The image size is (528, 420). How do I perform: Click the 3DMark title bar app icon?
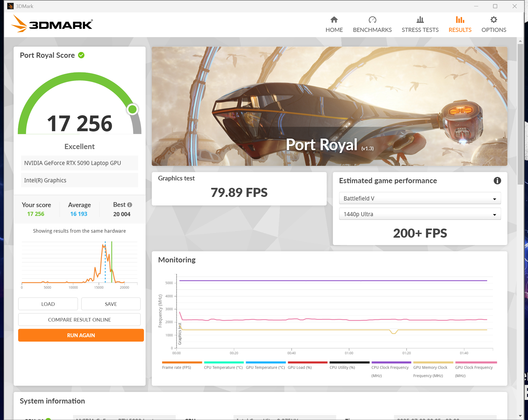click(10, 6)
